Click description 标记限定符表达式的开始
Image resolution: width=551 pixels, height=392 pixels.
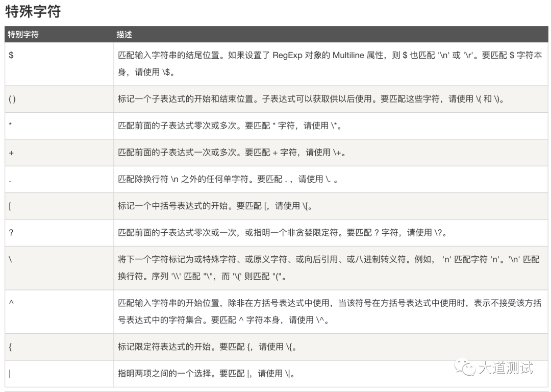207,347
